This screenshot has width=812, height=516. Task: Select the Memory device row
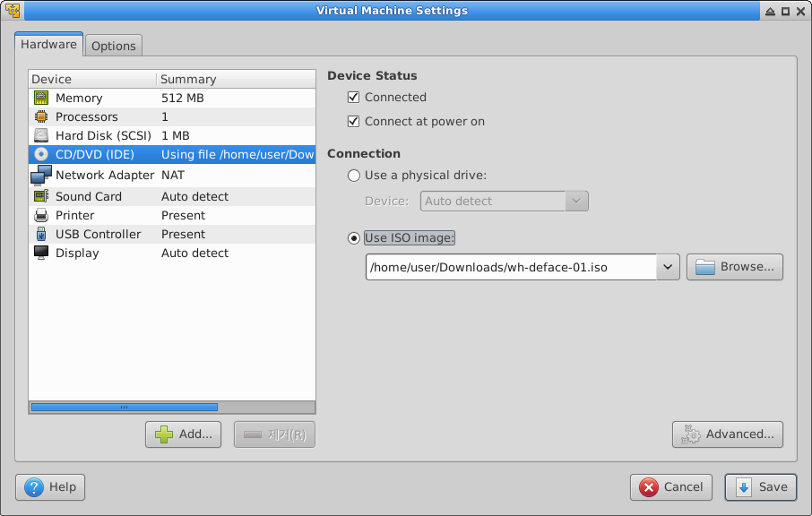coord(172,98)
